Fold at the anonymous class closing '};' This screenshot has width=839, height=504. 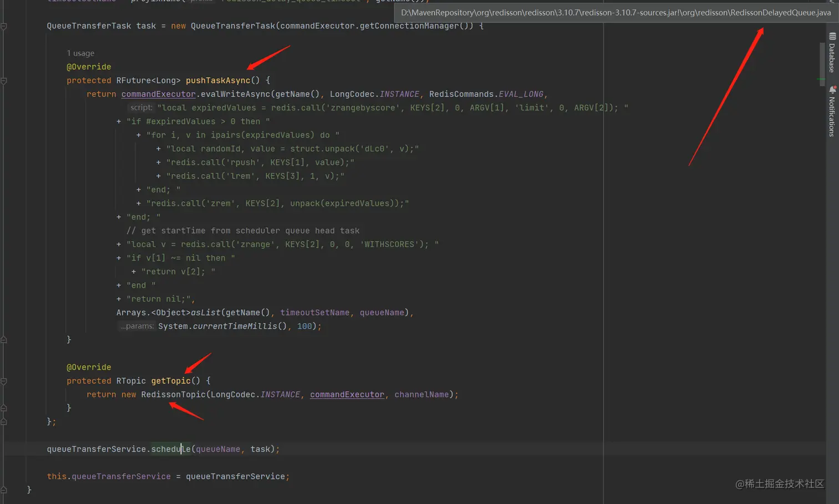[3, 422]
